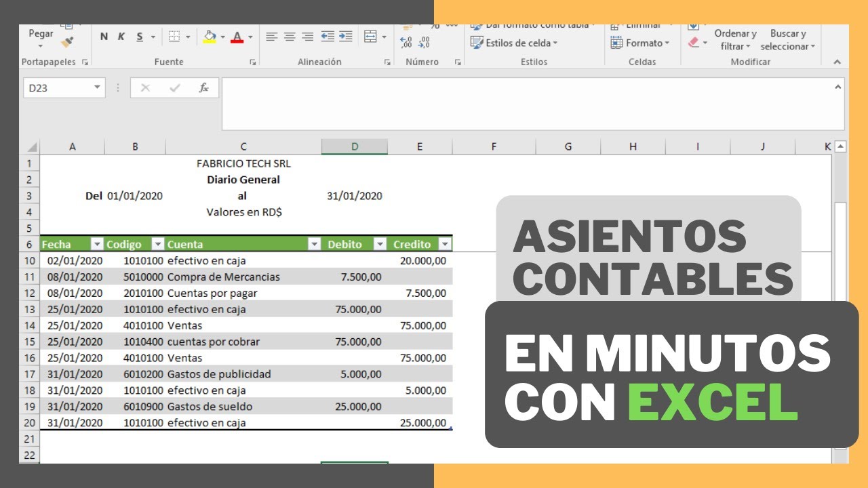
Task: Open the Fecha column filter dropdown
Action: (97, 244)
